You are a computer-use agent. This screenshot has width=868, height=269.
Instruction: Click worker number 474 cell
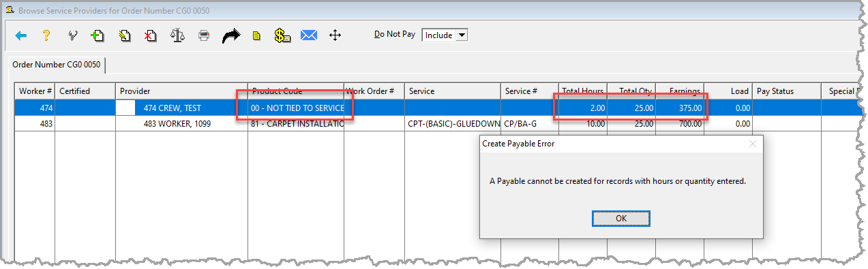(35, 108)
